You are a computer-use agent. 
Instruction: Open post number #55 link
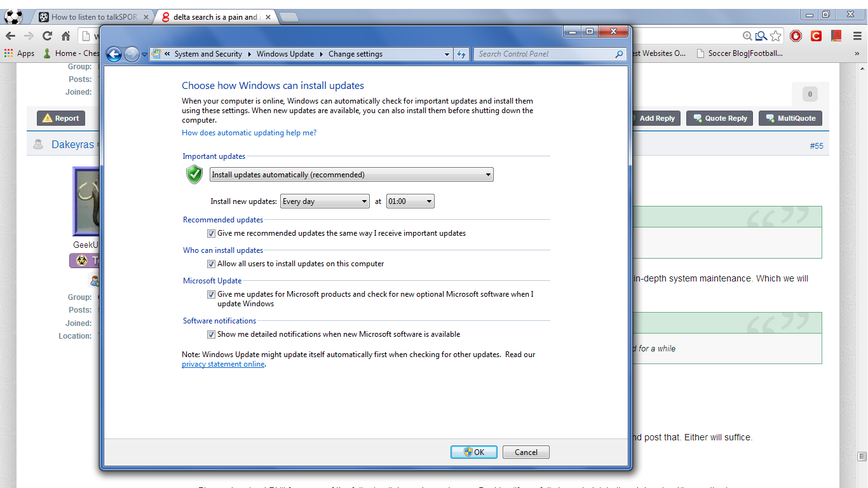tap(817, 146)
